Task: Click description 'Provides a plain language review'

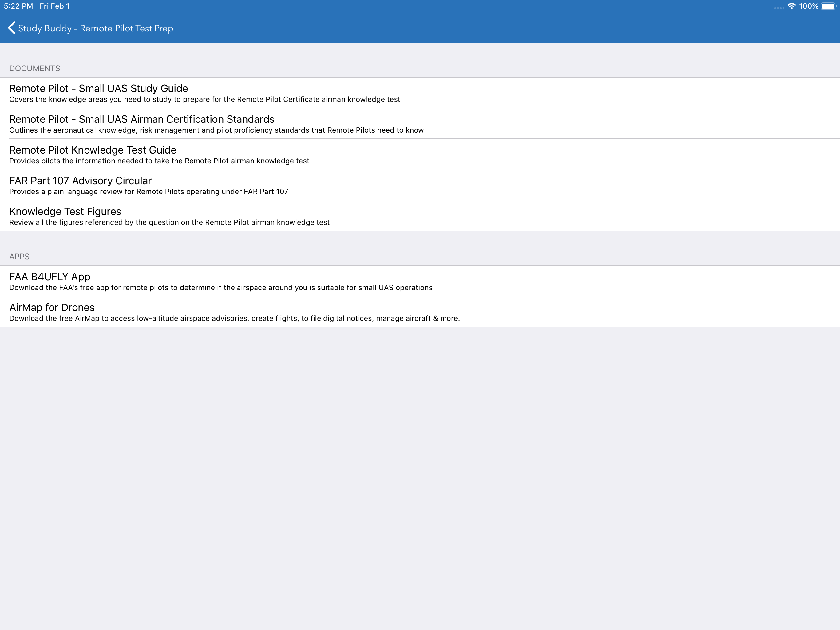Action: click(x=149, y=192)
